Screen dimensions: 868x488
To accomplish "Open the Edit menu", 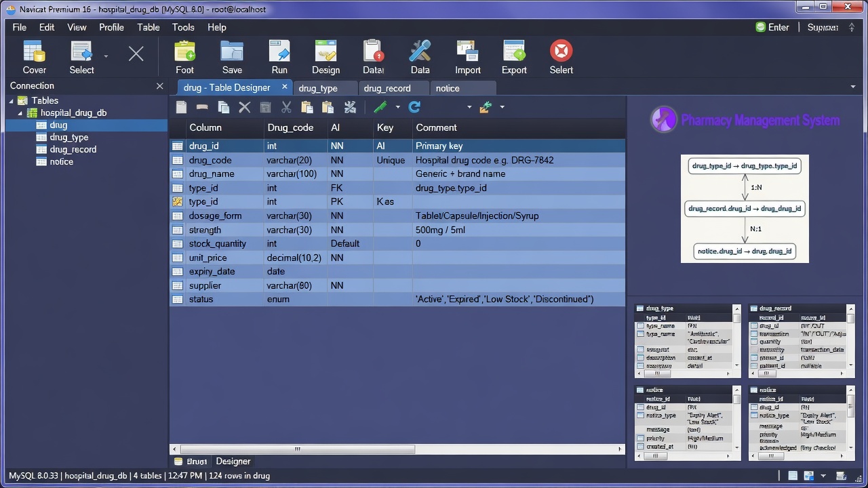I will click(47, 27).
